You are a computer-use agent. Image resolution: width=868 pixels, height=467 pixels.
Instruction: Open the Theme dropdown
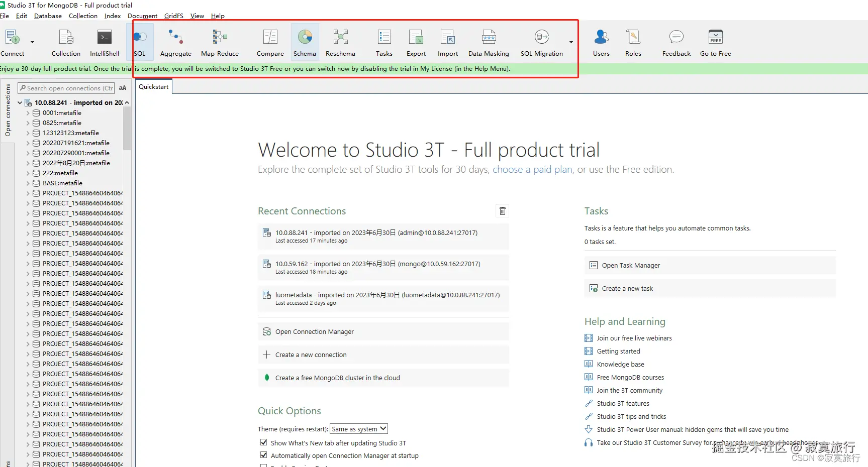(359, 429)
